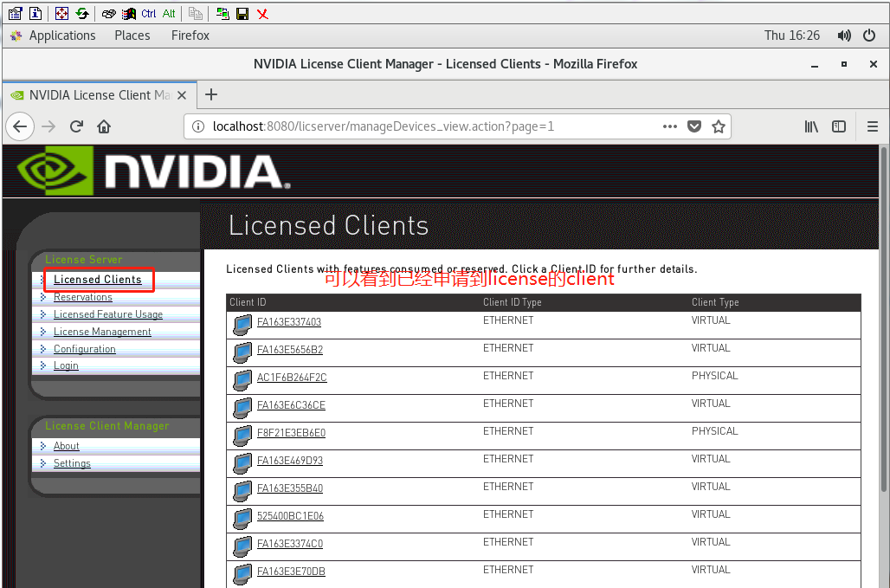Open the Places menu

[x=132, y=36]
